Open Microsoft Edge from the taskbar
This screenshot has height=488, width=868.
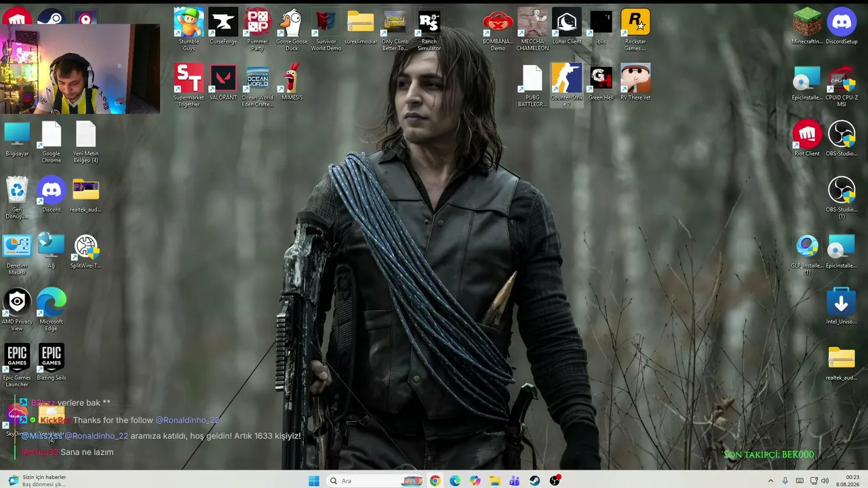pos(455,481)
